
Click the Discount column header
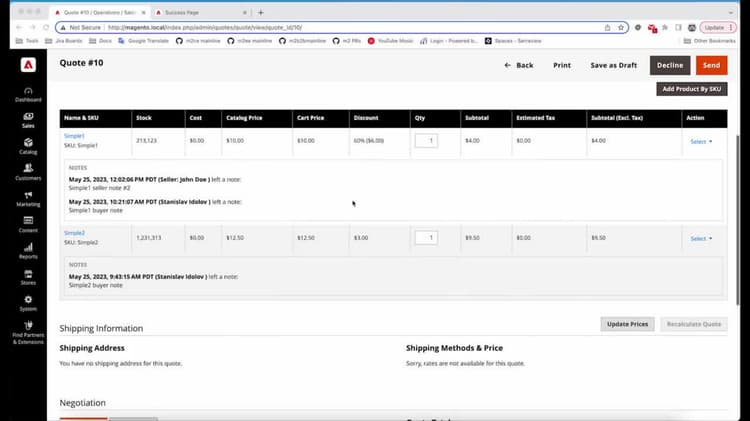click(x=366, y=118)
